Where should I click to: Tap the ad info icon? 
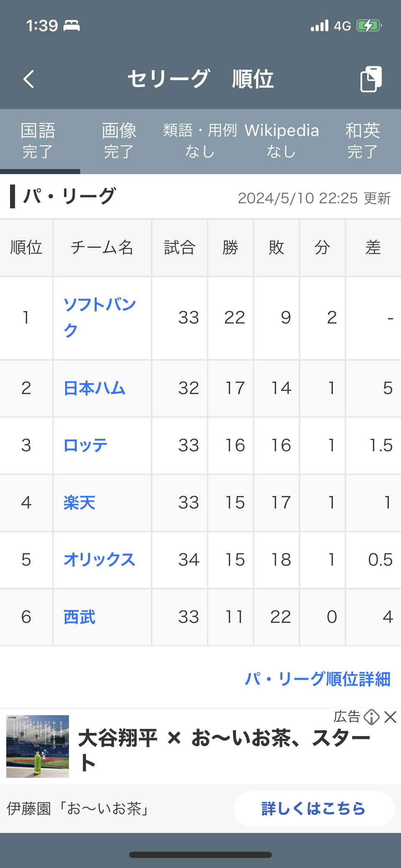pyautogui.click(x=371, y=717)
